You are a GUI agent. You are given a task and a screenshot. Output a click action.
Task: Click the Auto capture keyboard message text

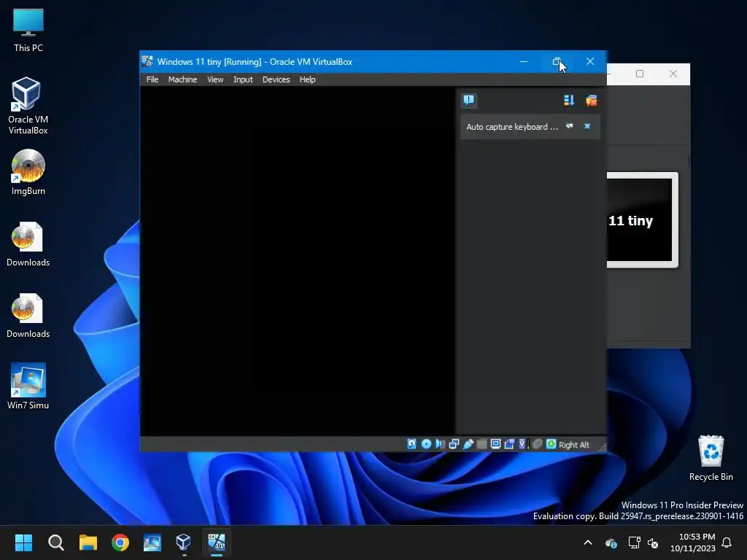pyautogui.click(x=511, y=127)
